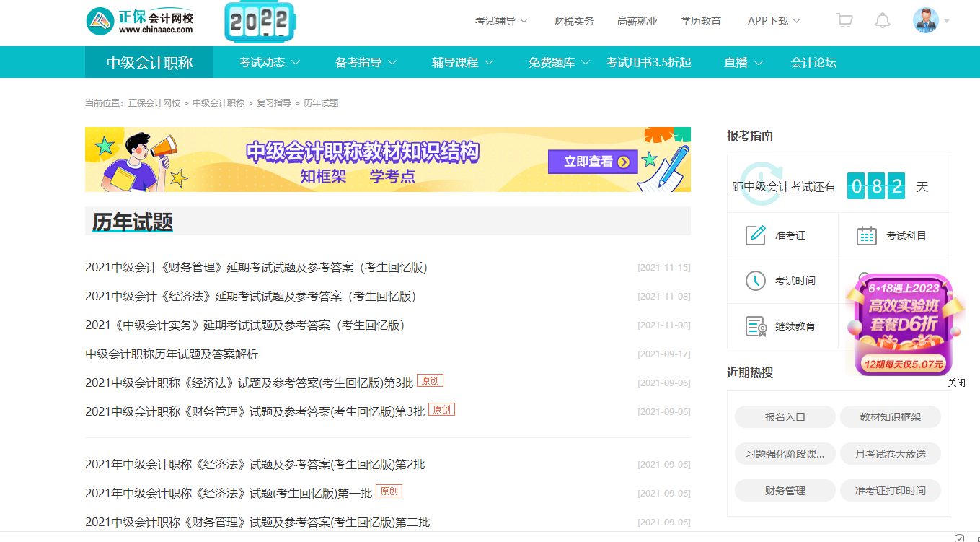Click the 考试时间 clock icon
Image resolution: width=980 pixels, height=542 pixels.
755,281
